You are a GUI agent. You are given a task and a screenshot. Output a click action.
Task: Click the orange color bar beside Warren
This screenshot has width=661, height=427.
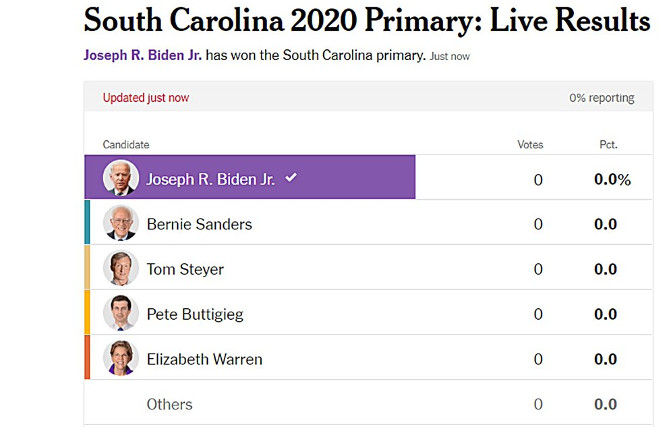(x=87, y=358)
